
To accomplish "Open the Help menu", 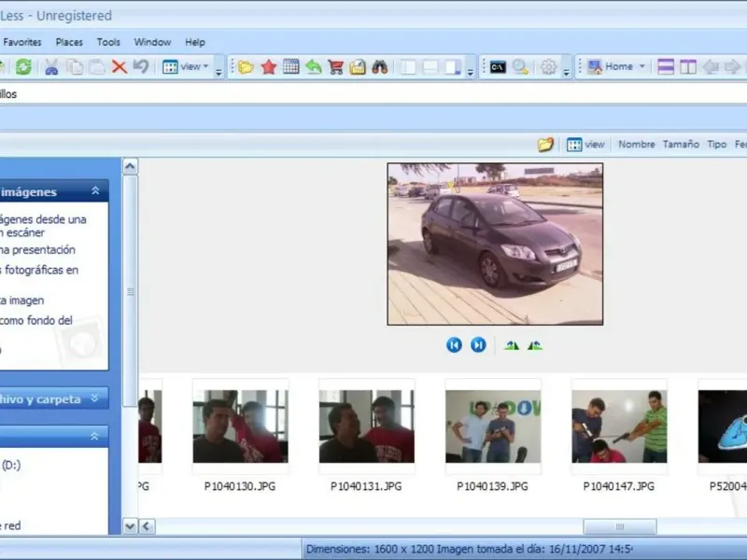I will tap(195, 42).
